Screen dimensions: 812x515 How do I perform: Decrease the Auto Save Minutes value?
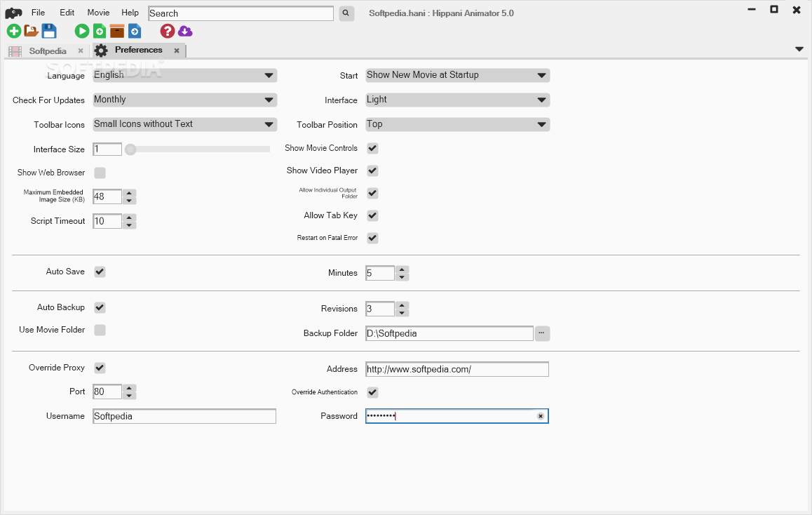[402, 277]
